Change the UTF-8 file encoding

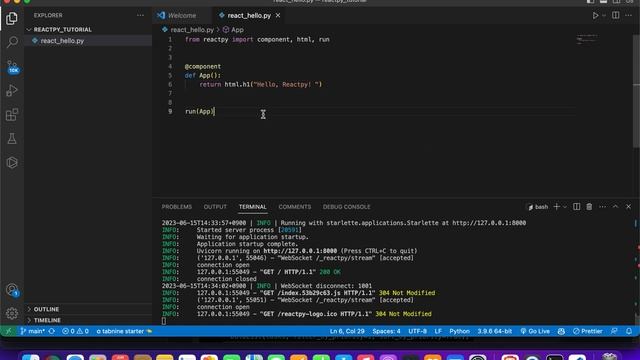(418, 331)
